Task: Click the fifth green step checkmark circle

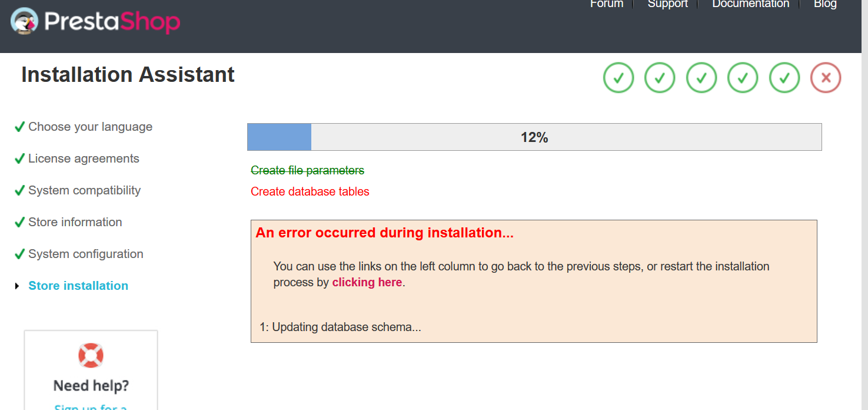Action: [784, 78]
